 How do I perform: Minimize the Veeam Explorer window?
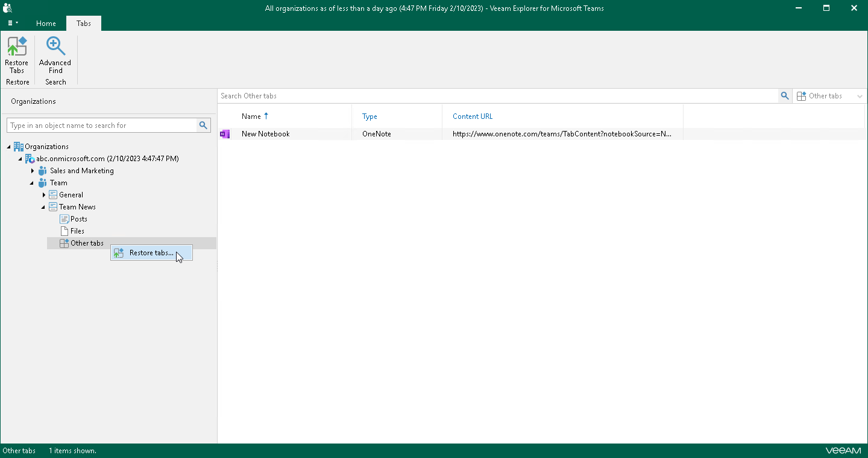click(x=799, y=8)
